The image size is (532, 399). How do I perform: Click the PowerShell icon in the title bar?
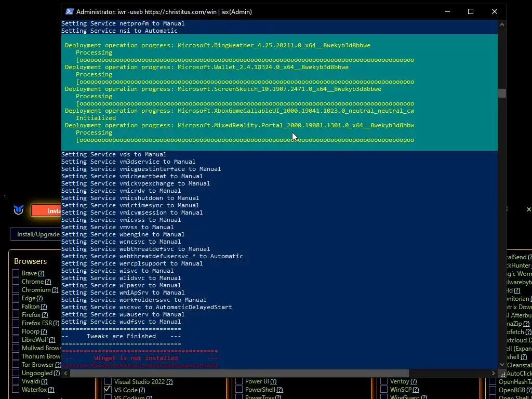tap(69, 11)
